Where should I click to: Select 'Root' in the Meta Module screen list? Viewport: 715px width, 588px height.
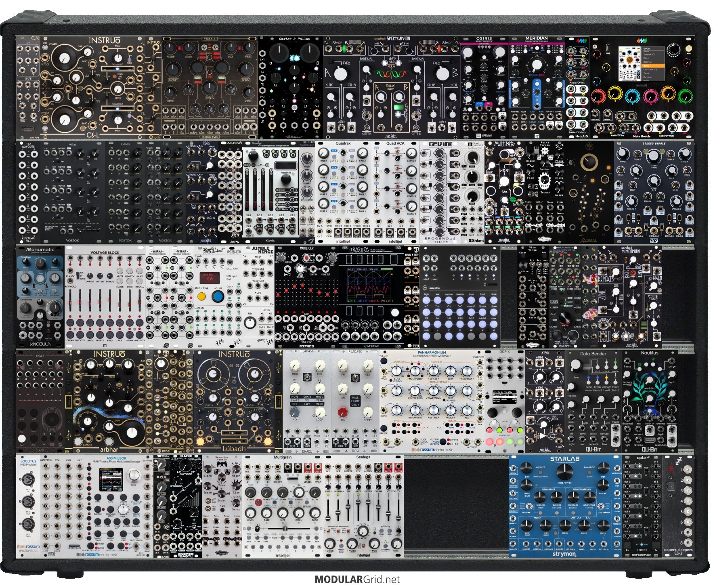point(652,66)
